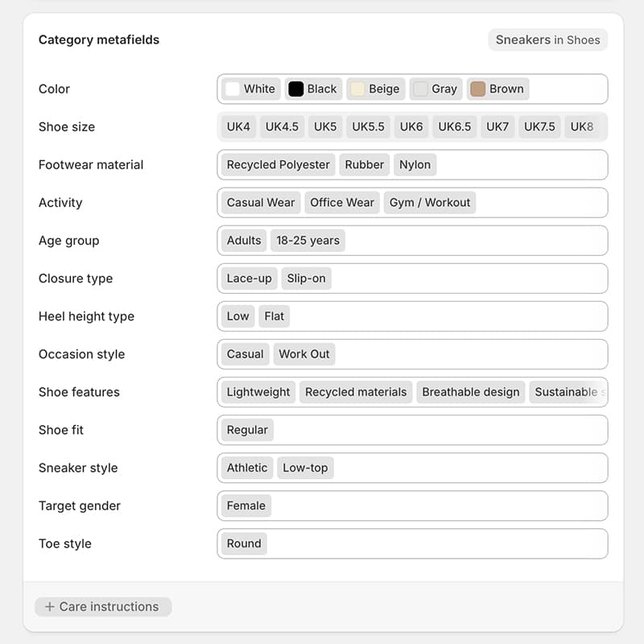The width and height of the screenshot is (644, 644).
Task: Click the Female target gender tag
Action: coord(245,506)
